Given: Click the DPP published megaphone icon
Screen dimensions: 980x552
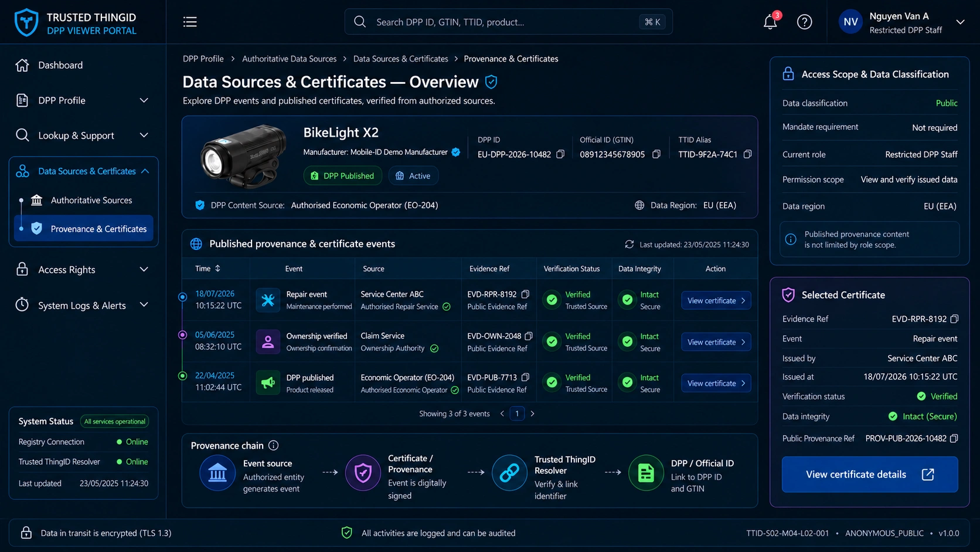Looking at the screenshot, I should (268, 383).
